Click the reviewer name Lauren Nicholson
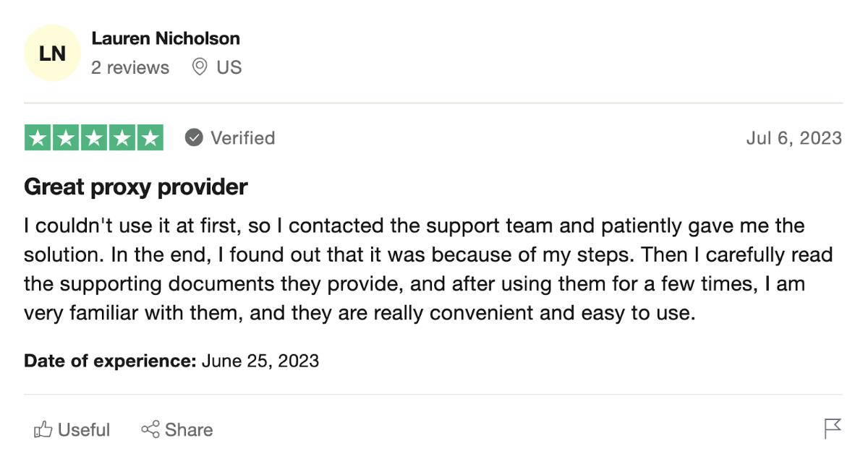This screenshot has height=459, width=868. pyautogui.click(x=165, y=39)
